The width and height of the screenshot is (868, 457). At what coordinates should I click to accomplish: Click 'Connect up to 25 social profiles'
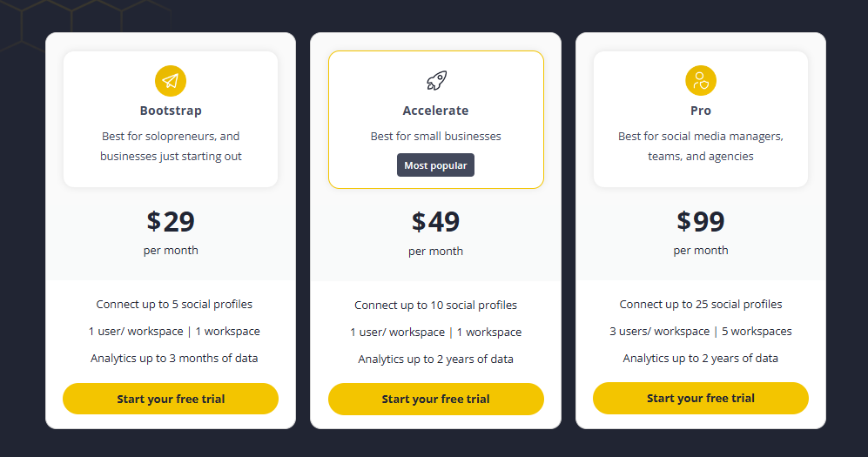pos(701,305)
